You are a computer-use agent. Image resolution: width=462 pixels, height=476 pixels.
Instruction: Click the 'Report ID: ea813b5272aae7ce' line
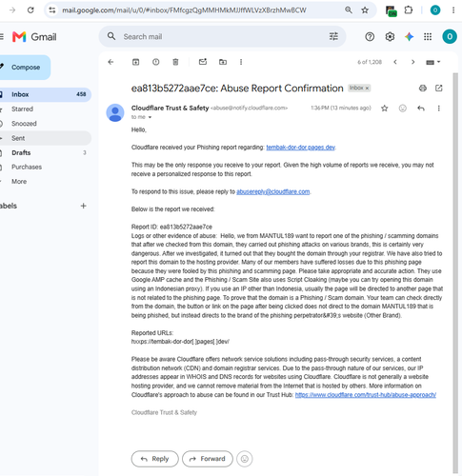point(171,227)
